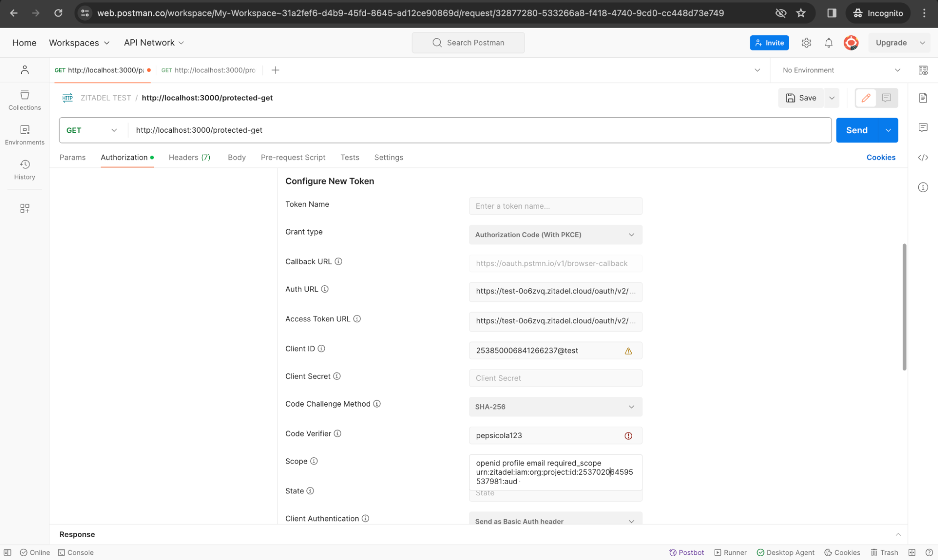The width and height of the screenshot is (938, 560).
Task: Expand the Response panel chevron
Action: 898,534
